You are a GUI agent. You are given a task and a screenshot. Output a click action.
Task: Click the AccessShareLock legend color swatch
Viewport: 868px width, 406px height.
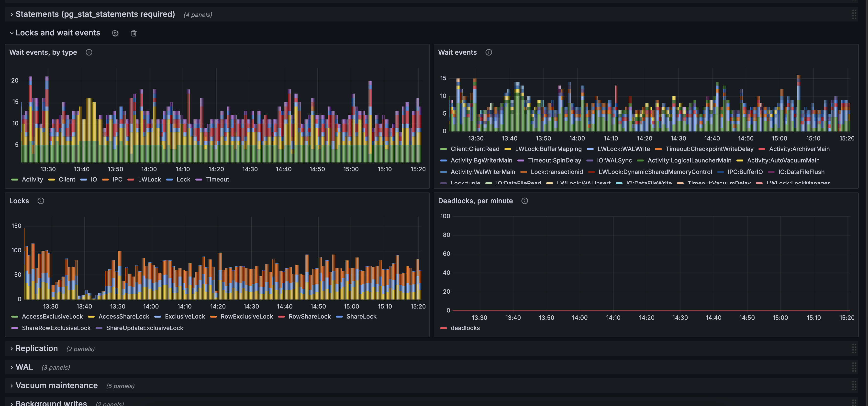91,317
